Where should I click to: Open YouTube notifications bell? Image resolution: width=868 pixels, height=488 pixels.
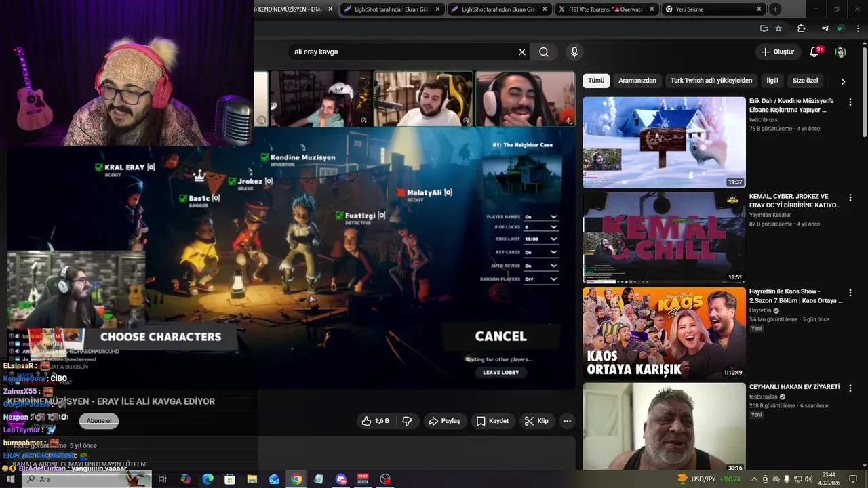pos(815,52)
